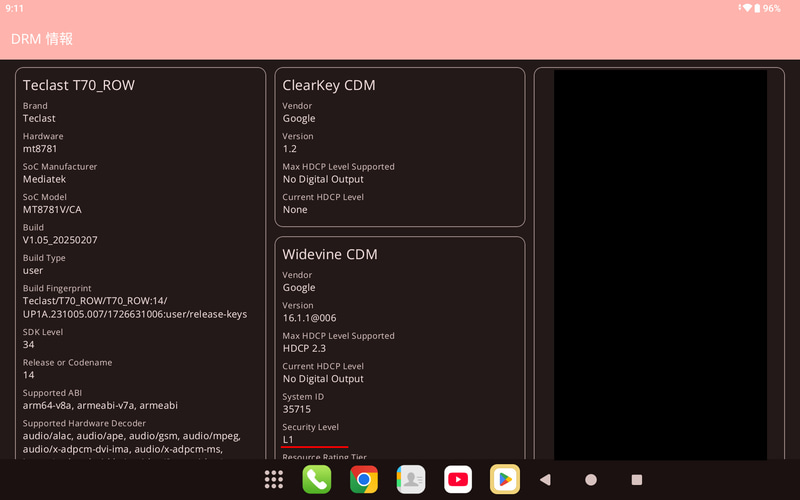This screenshot has height=500, width=800.
Task: Select Release or Codename value 14
Action: [29, 375]
